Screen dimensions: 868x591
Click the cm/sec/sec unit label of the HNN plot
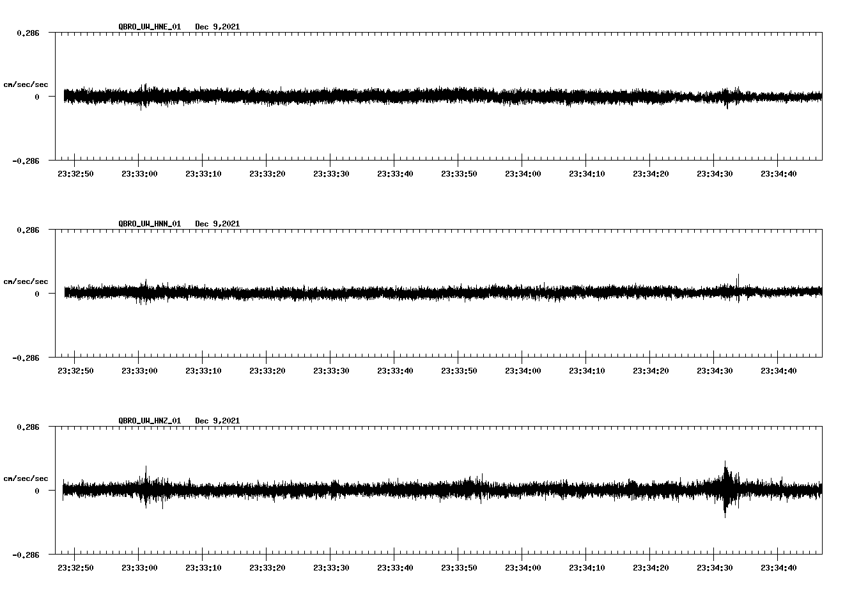[26, 281]
